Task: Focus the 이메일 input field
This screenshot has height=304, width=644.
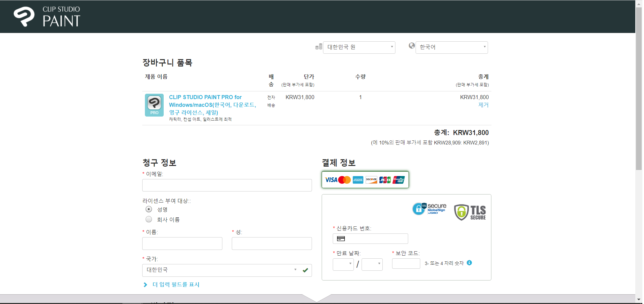Action: (227, 185)
